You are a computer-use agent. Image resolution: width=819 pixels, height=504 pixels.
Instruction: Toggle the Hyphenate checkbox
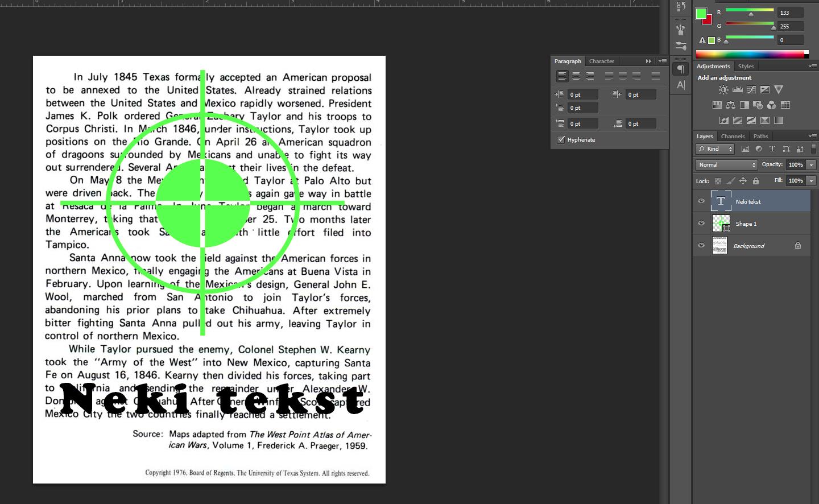pyautogui.click(x=561, y=139)
